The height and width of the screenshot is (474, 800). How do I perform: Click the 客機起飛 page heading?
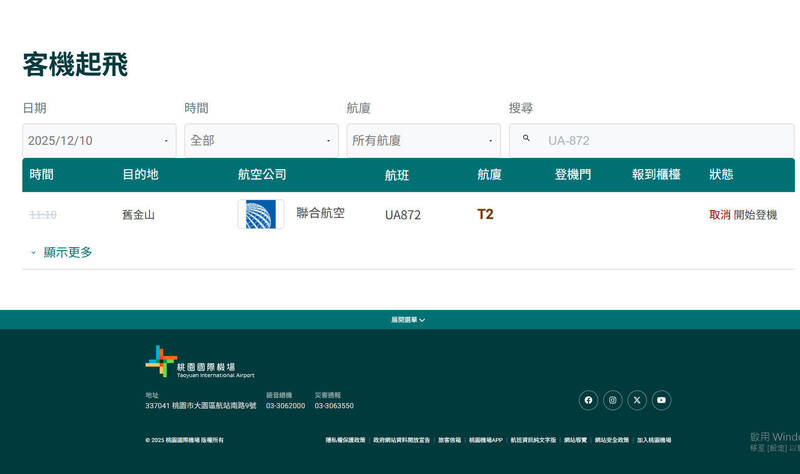[75, 64]
